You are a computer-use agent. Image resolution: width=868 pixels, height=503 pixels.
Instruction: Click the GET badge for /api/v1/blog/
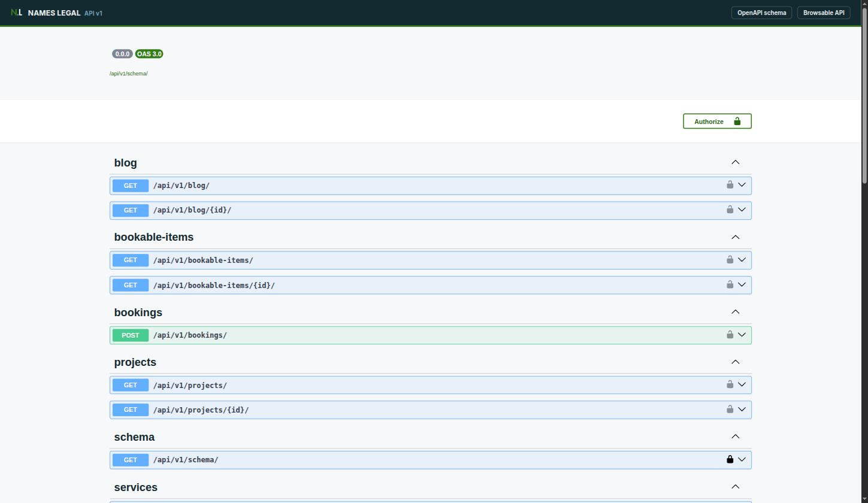point(130,186)
